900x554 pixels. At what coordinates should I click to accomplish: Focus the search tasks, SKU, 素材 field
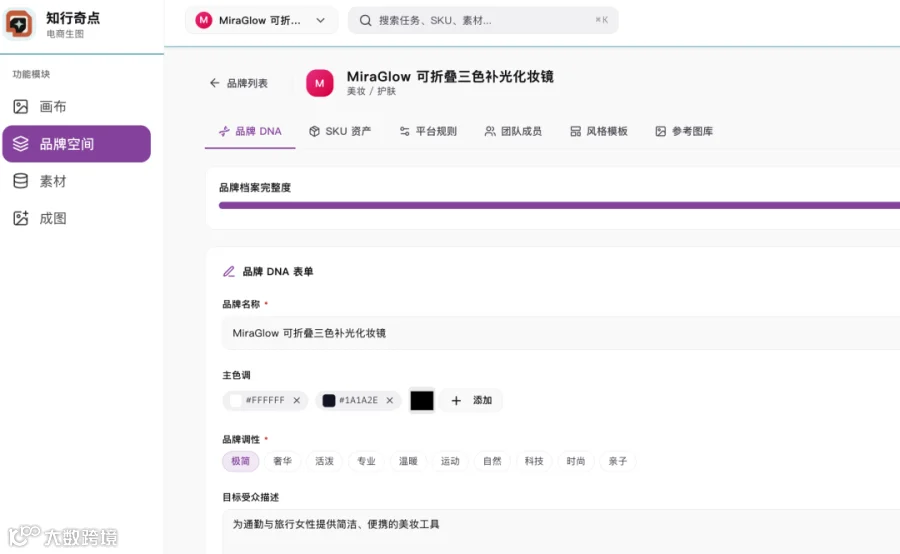(483, 20)
